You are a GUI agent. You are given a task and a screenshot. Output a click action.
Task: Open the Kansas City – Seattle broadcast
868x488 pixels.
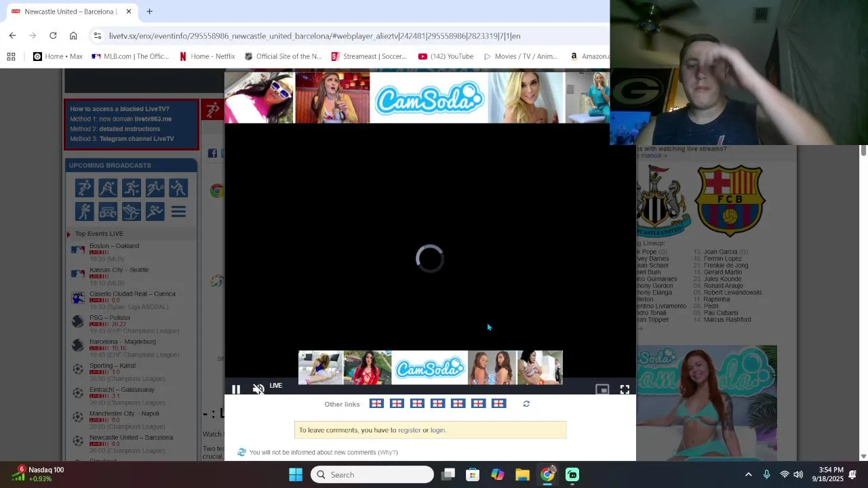point(119,270)
